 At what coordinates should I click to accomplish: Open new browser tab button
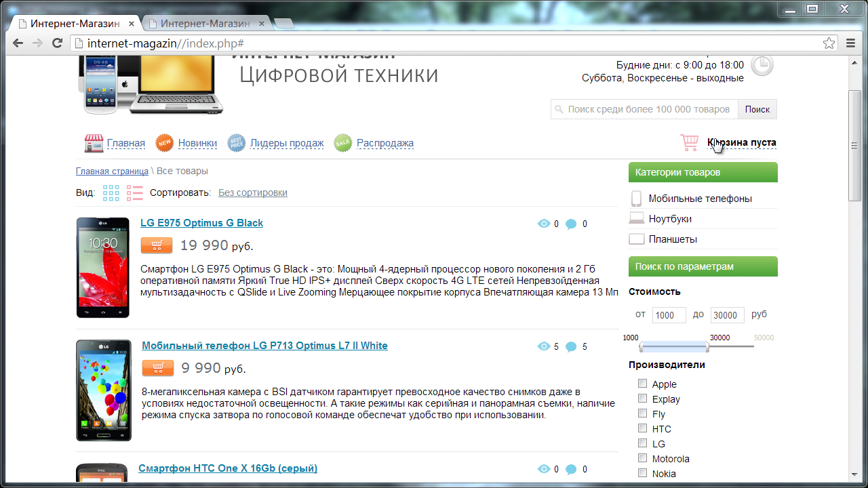click(x=284, y=24)
